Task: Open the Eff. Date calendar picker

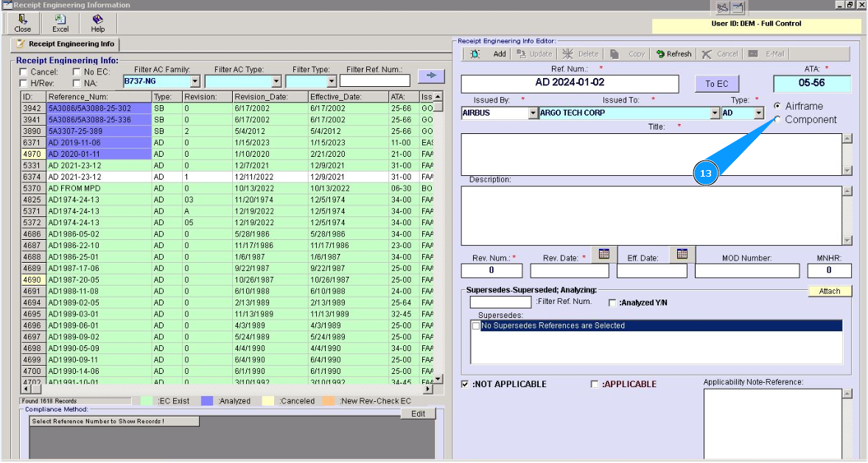Action: click(x=682, y=254)
